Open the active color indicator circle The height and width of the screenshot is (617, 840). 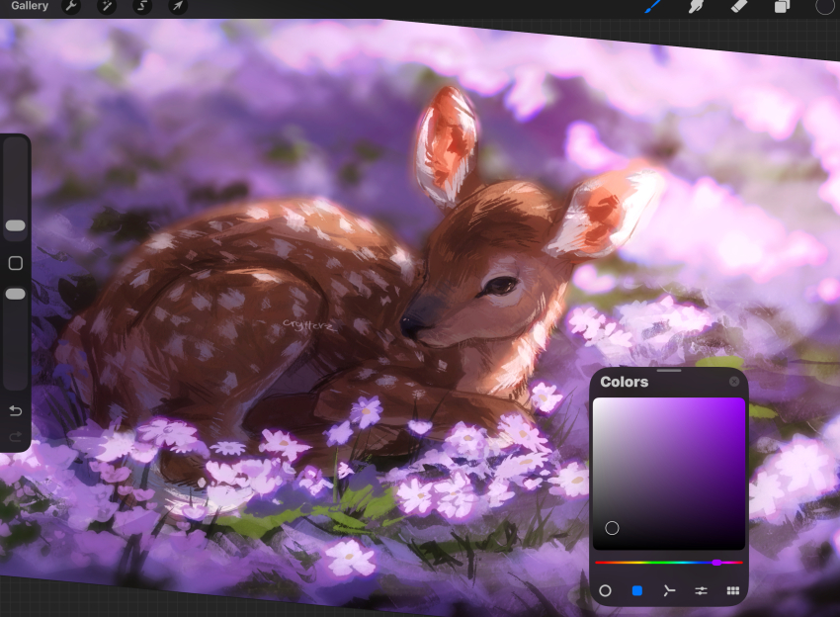pyautogui.click(x=825, y=8)
